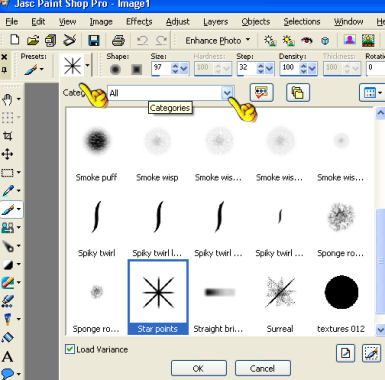Select the Straight bri... brush thumbnail
Viewport: 385px width, 380px height.
[219, 293]
